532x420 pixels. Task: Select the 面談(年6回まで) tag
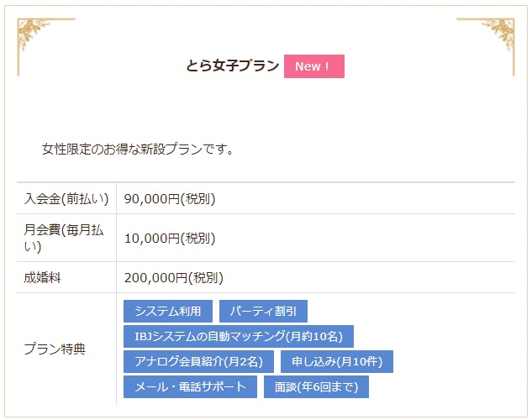tap(316, 386)
